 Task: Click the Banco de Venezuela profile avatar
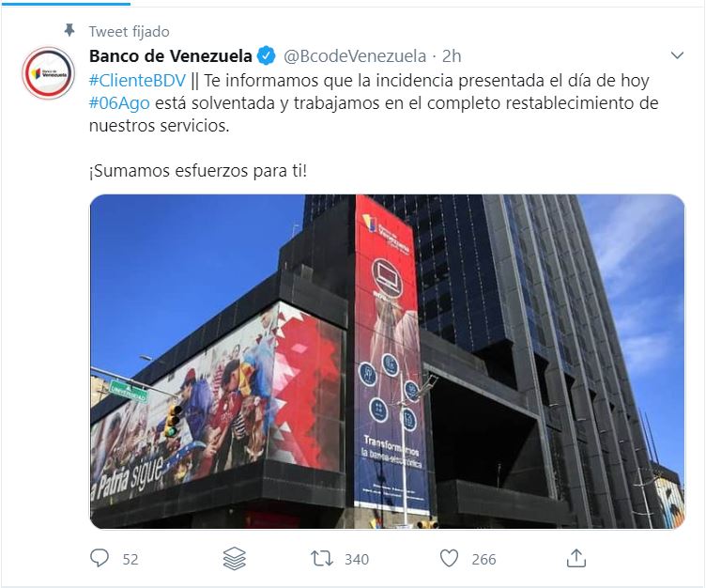point(49,73)
